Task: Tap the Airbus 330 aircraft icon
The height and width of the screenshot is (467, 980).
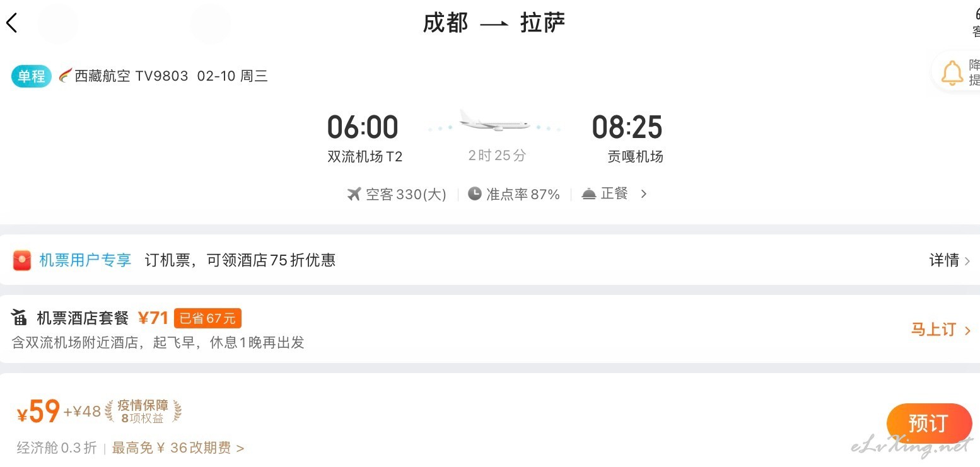Action: pos(354,194)
